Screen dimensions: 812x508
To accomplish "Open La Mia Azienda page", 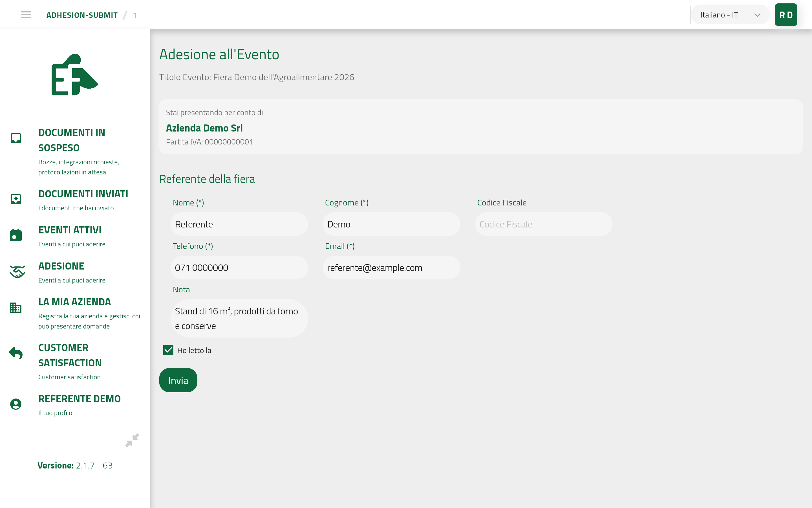I will click(x=74, y=302).
